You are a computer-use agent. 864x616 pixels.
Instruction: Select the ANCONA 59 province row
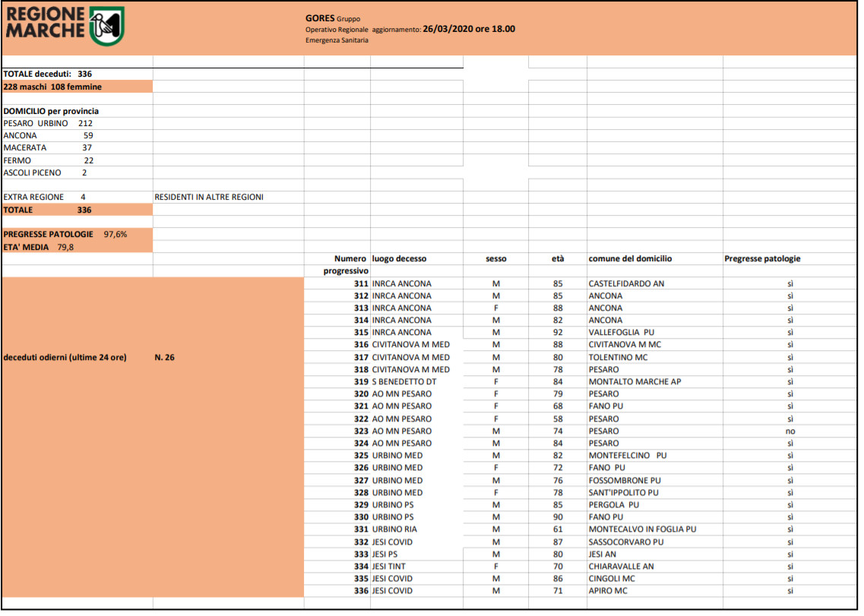coord(48,135)
